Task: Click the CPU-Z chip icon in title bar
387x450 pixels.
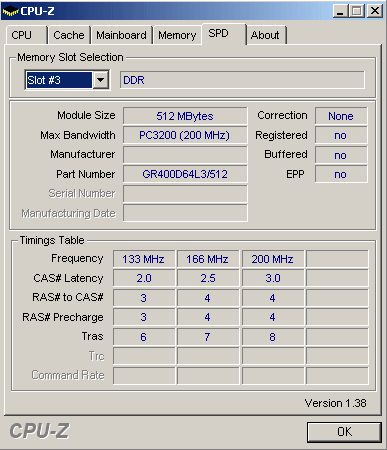Action: (x=10, y=11)
